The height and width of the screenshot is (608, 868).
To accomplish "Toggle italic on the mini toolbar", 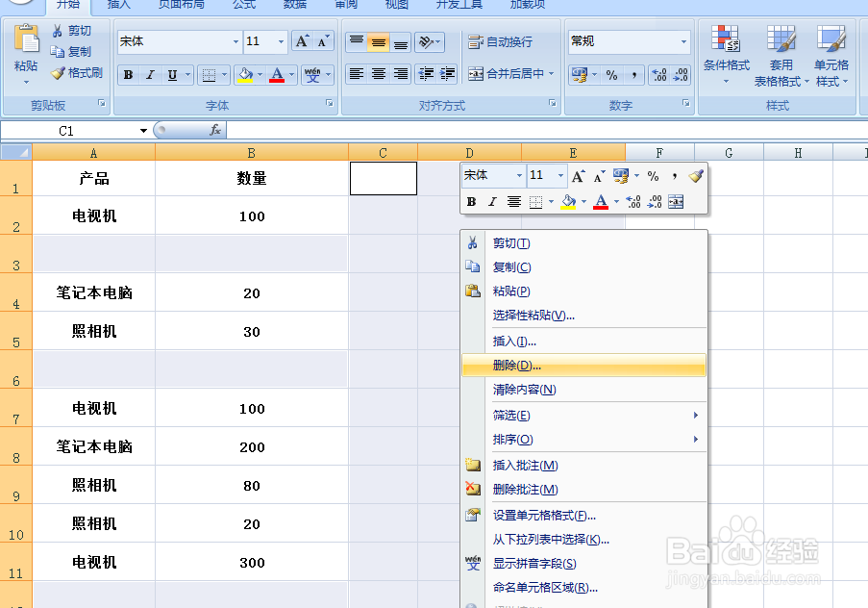I will pyautogui.click(x=492, y=201).
